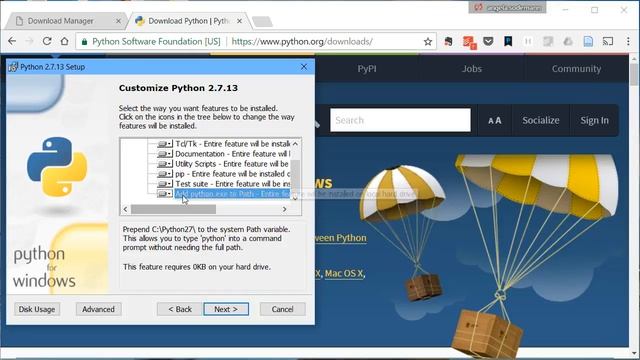
Task: Click the blue document extension icon
Action: point(588,41)
